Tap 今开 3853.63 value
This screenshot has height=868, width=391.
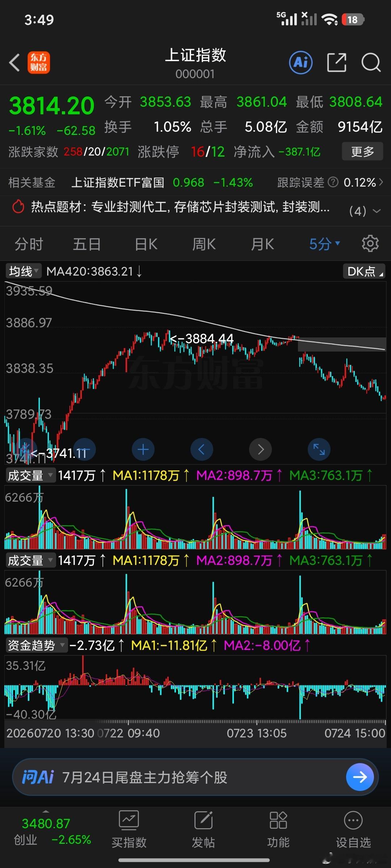[165, 102]
